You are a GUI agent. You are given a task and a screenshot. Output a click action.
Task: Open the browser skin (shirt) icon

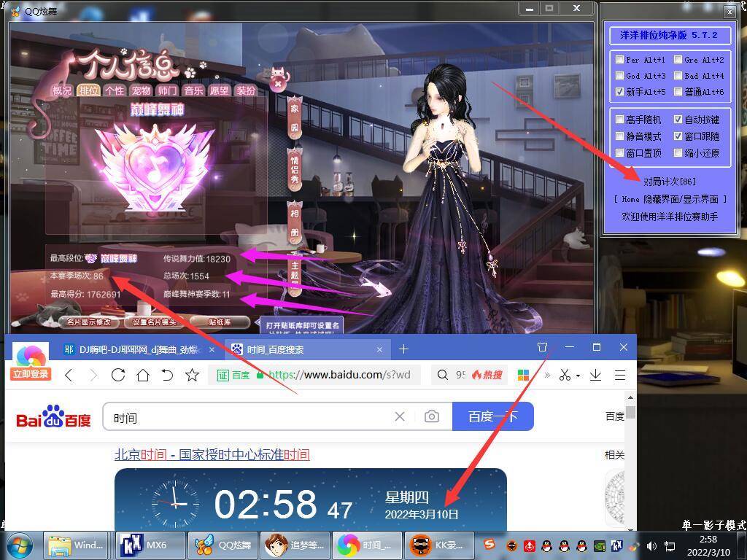(542, 347)
